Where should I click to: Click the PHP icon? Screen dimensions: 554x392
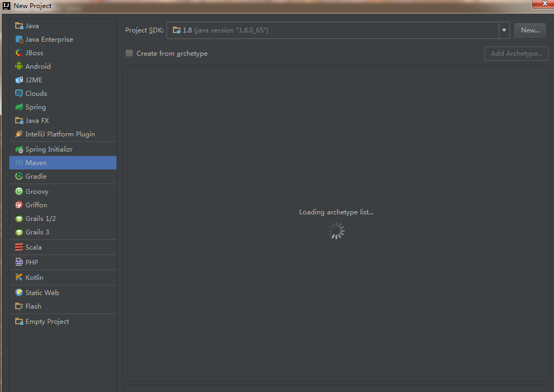pos(19,262)
